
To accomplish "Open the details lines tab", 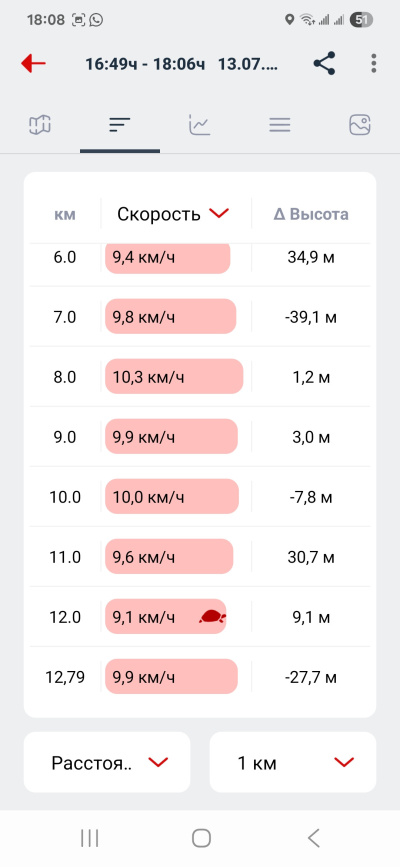I will (x=280, y=126).
